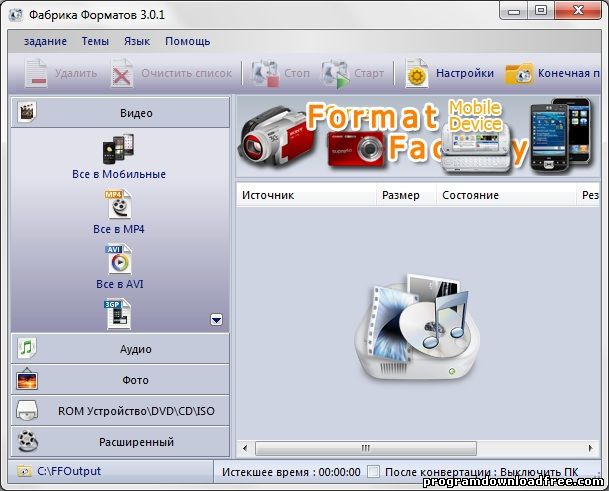The height and width of the screenshot is (491, 609).
Task: Expand video format list with down arrow
Action: tap(216, 319)
